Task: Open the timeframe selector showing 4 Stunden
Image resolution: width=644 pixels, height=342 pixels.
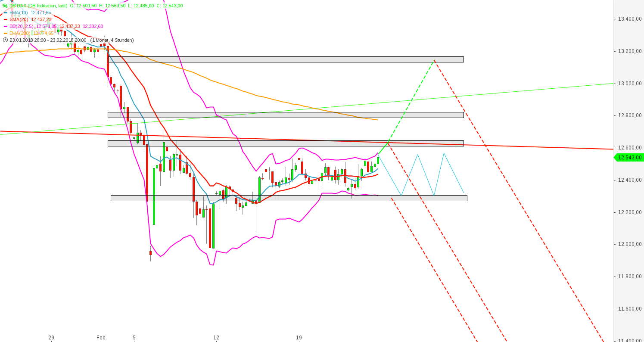Action: (121, 40)
